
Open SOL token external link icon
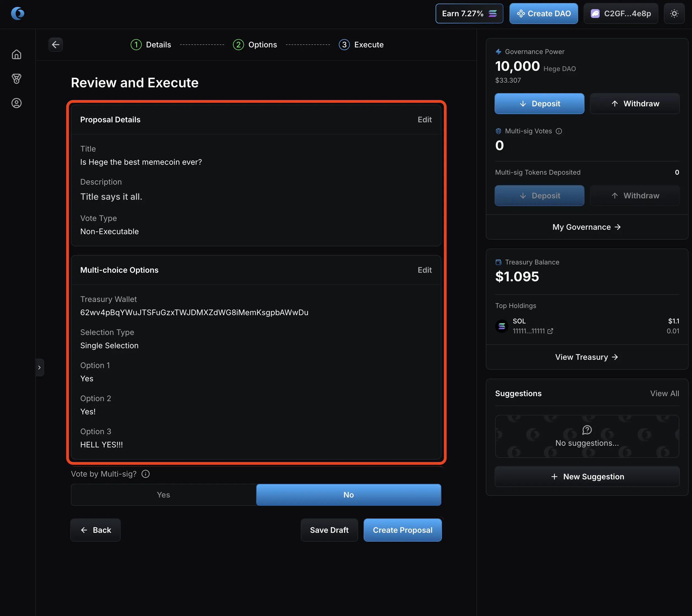point(550,331)
